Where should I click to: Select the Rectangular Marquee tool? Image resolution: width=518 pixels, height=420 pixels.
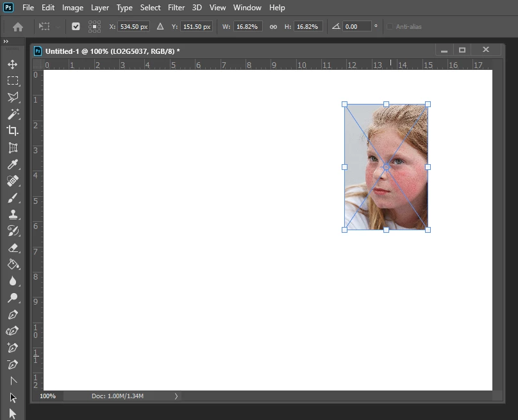pyautogui.click(x=13, y=81)
